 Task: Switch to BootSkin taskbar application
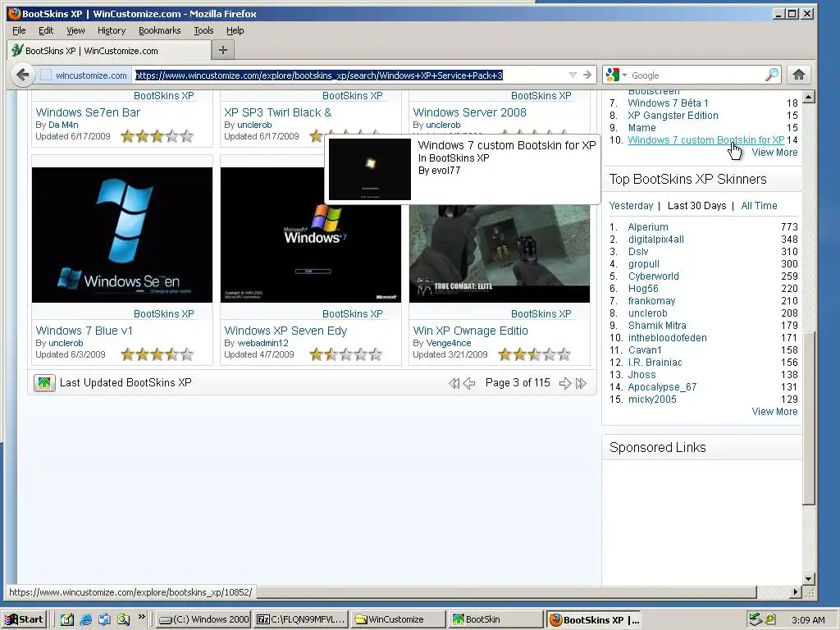pyautogui.click(x=495, y=619)
